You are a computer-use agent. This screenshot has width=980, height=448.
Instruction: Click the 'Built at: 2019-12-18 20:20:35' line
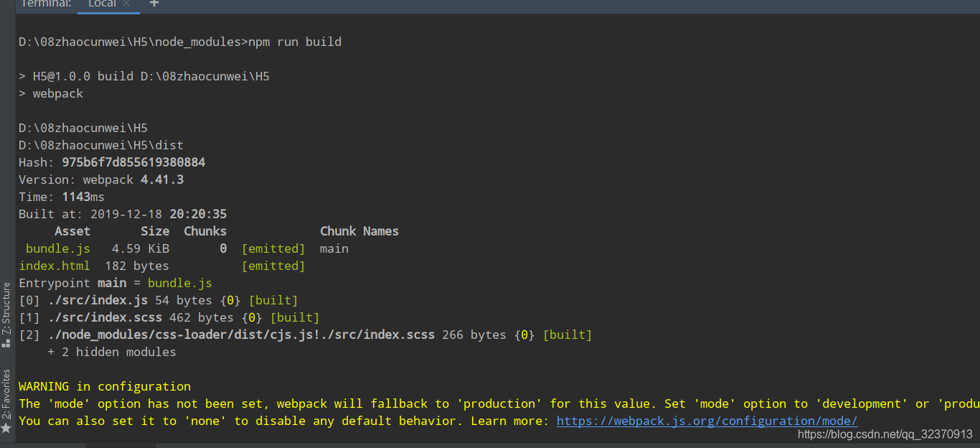[x=123, y=215]
